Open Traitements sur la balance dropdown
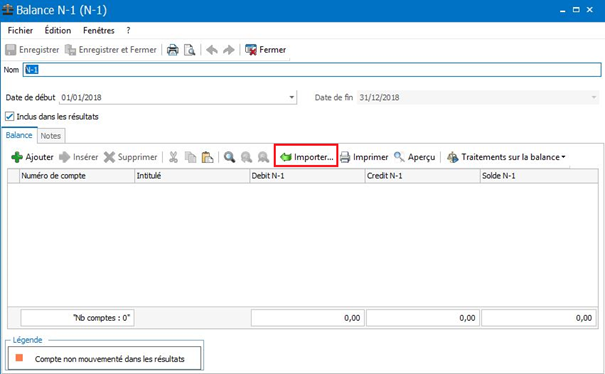This screenshot has width=605, height=374. tap(506, 157)
